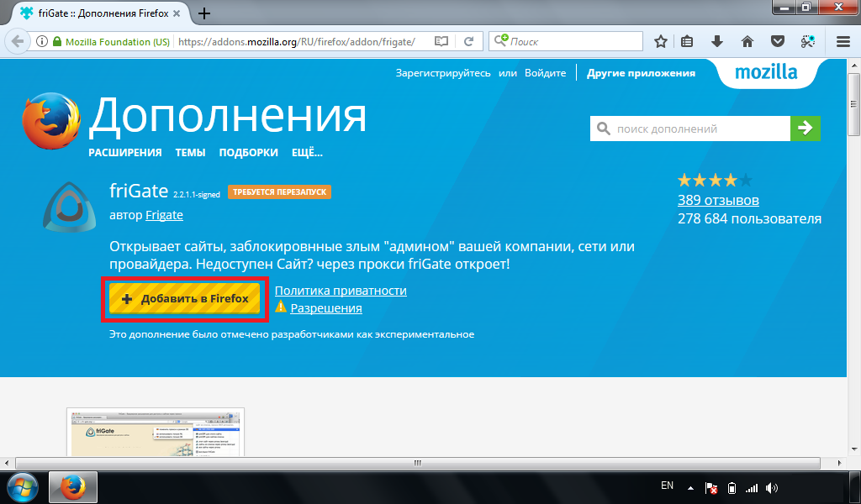Click Добавить в Firefox button
The height and width of the screenshot is (504, 861).
(x=184, y=299)
